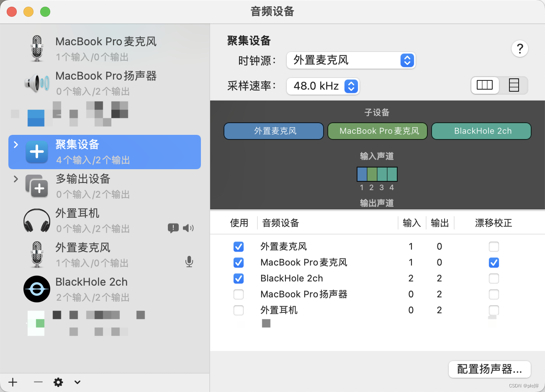Screen dimensions: 545x392
Task: Click the 漂移校正 column header
Action: (494, 223)
